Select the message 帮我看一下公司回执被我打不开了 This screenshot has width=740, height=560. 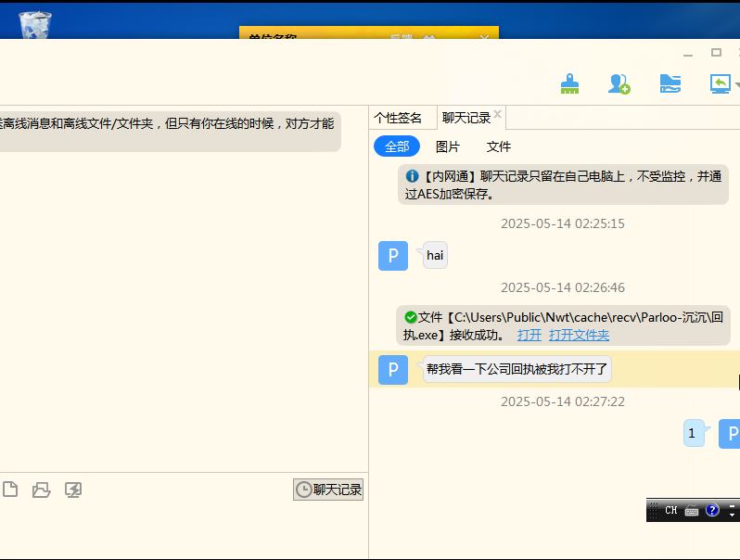[x=517, y=369]
